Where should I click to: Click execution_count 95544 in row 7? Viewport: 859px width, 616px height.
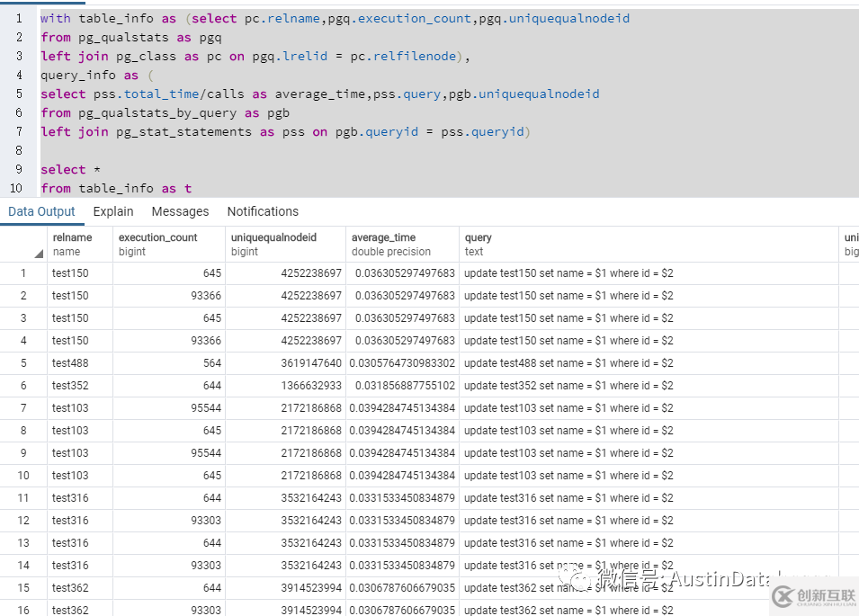[x=169, y=408]
